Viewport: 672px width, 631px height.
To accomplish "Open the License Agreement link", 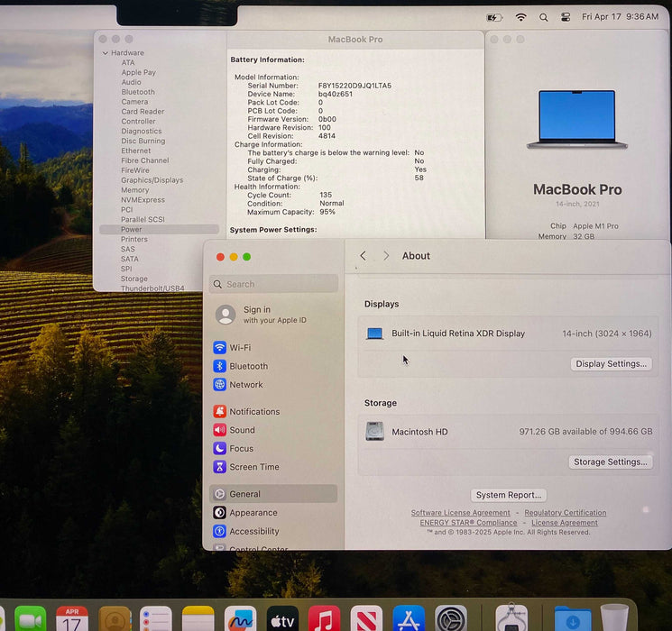I will 565,523.
